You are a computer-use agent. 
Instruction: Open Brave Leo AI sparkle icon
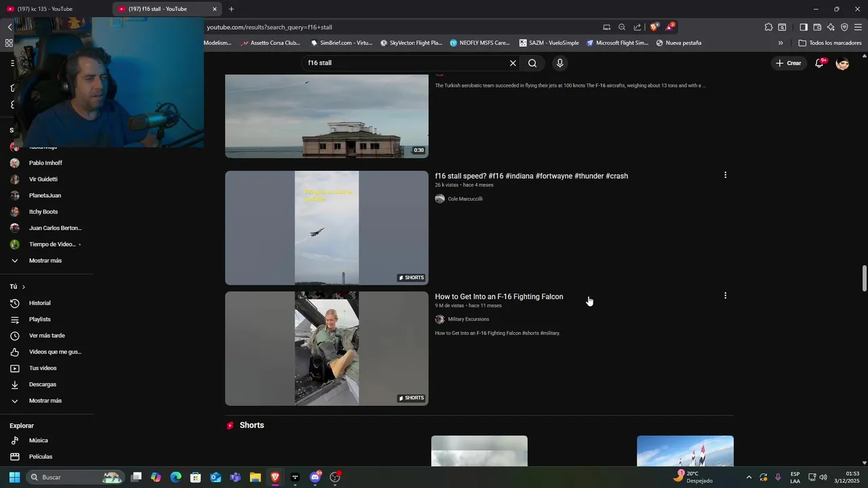pos(831,27)
